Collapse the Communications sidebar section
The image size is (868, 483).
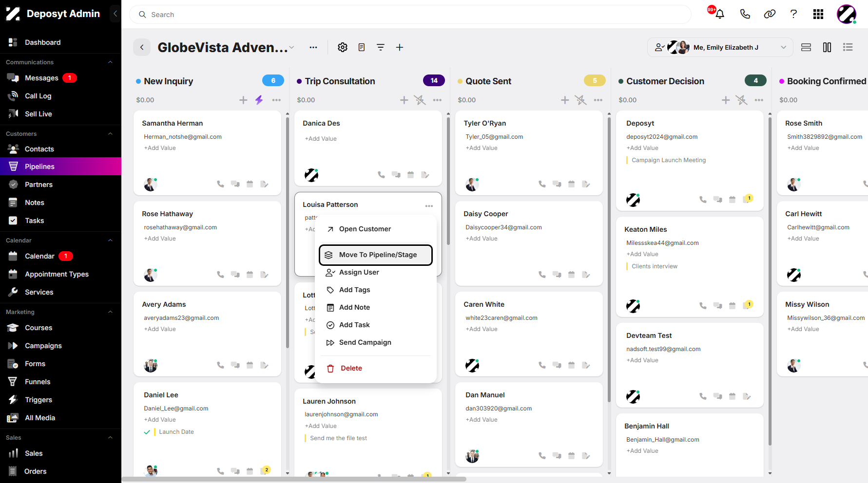click(x=110, y=62)
